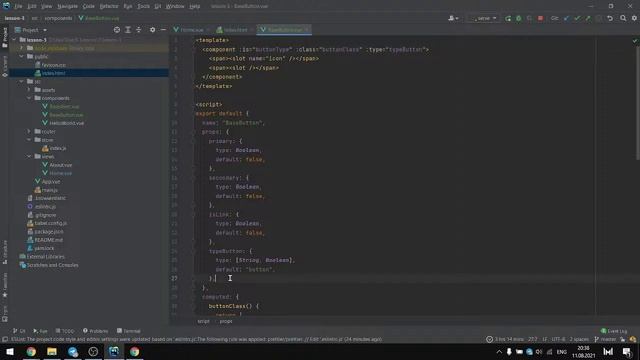
Task: Click Git Update Project arrow icon
Action: pos(566,18)
